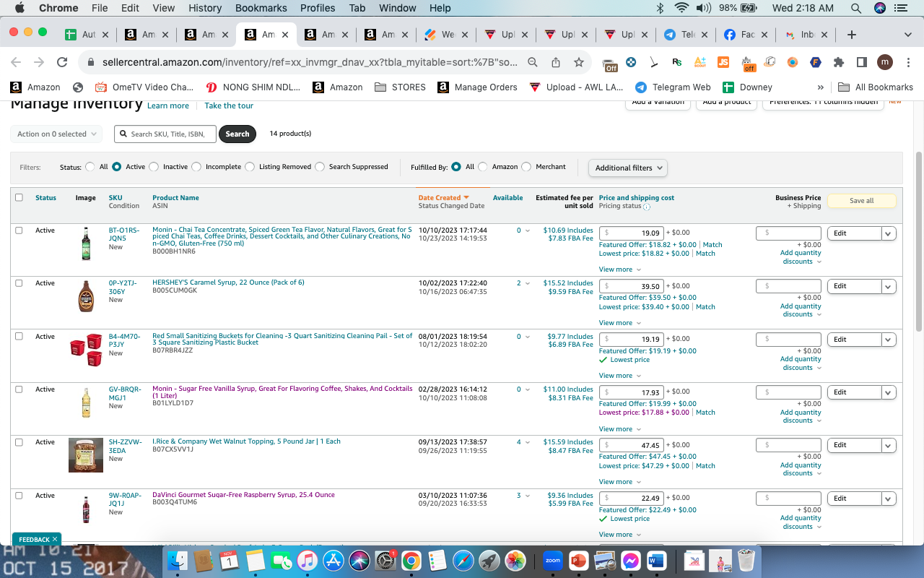Select the 'Search Suppressed' status filter
Viewport: 924px width, 578px height.
pos(320,167)
